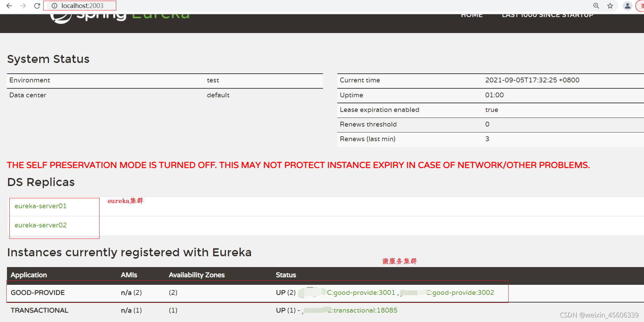Click the Renews (last min) label
This screenshot has width=644, height=322.
click(368, 139)
